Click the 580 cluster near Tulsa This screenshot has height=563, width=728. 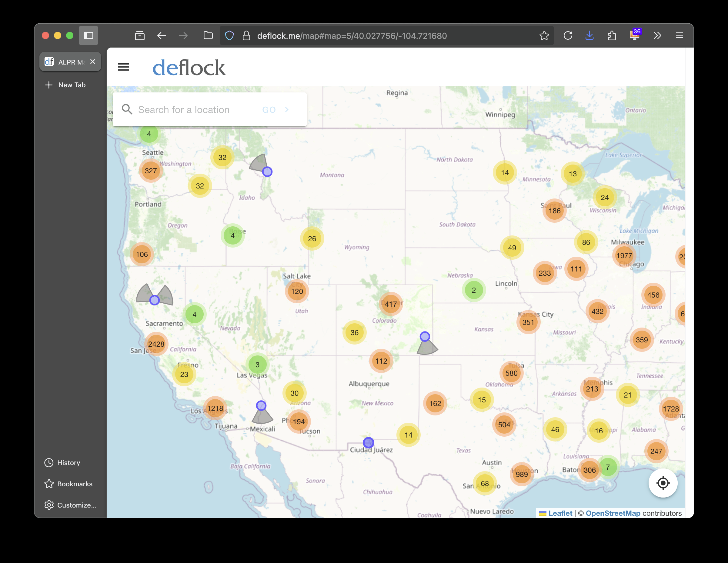511,373
